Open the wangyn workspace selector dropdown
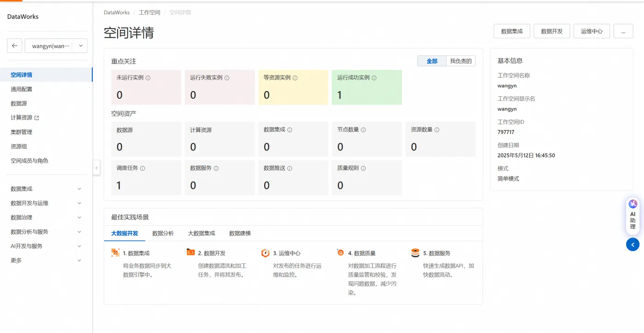Image resolution: width=644 pixels, height=333 pixels. click(56, 46)
